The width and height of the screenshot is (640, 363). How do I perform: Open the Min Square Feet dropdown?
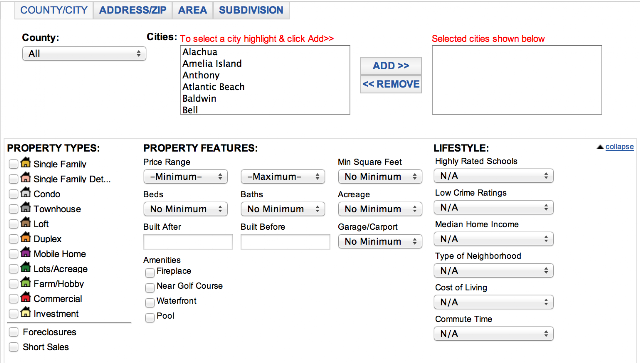pos(380,177)
